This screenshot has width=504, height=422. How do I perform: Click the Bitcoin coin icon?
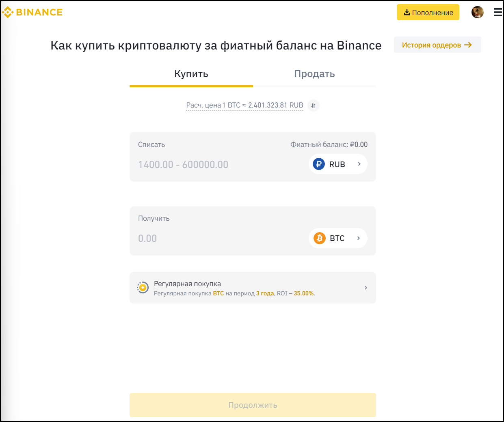pos(320,238)
